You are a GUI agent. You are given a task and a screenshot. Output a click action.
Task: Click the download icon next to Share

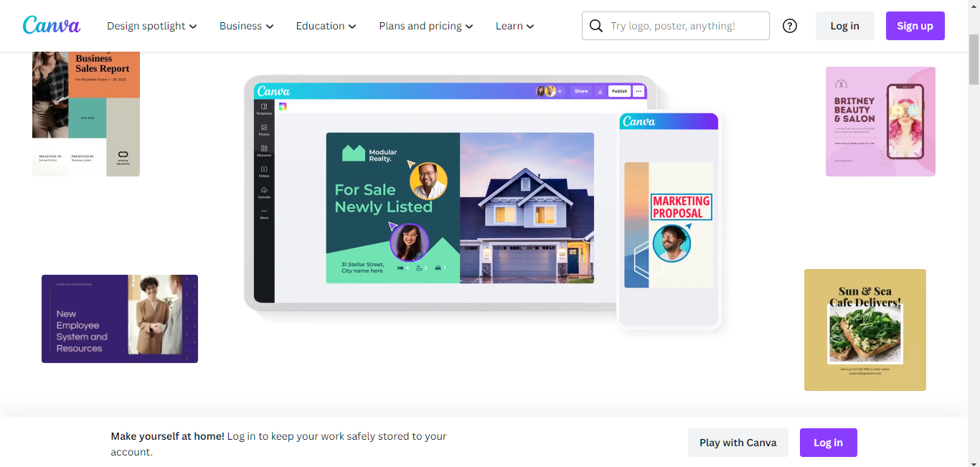[600, 91]
